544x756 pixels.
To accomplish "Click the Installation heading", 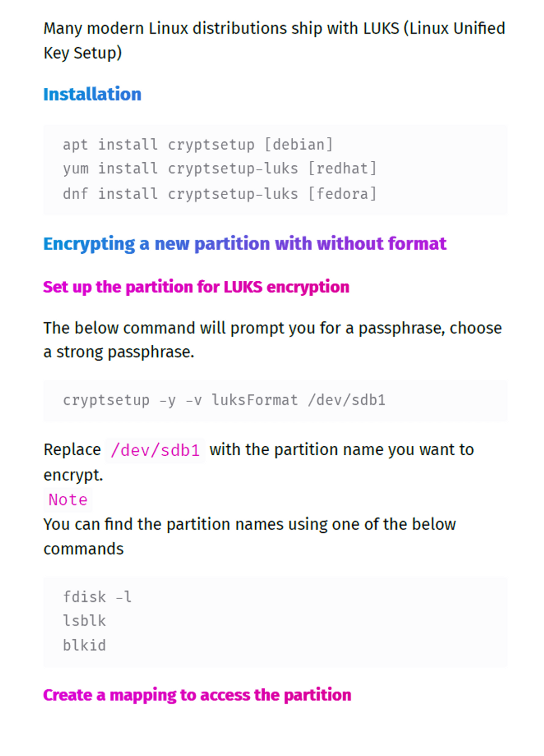I will coord(92,94).
